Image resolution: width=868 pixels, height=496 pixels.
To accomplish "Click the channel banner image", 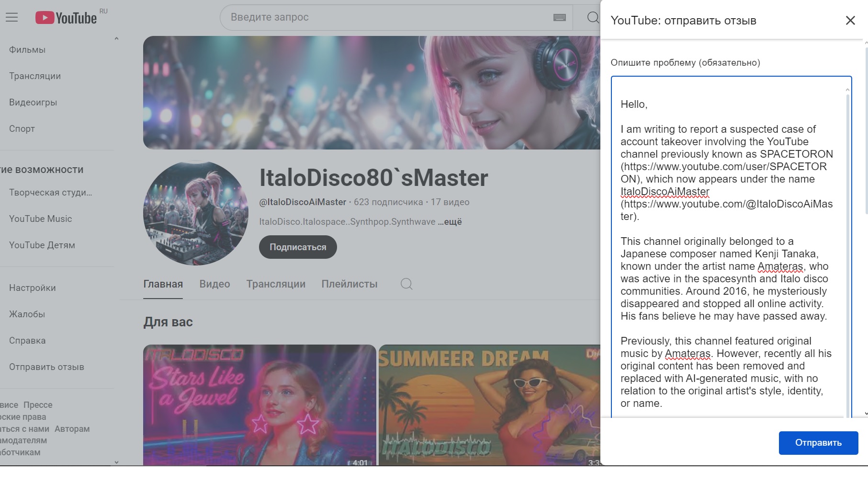I will pyautogui.click(x=372, y=92).
